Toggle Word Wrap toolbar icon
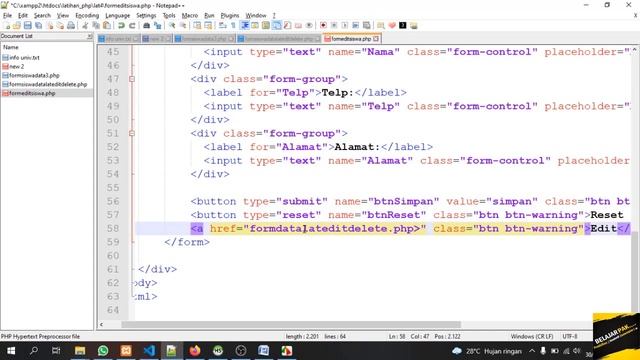 [x=222, y=25]
